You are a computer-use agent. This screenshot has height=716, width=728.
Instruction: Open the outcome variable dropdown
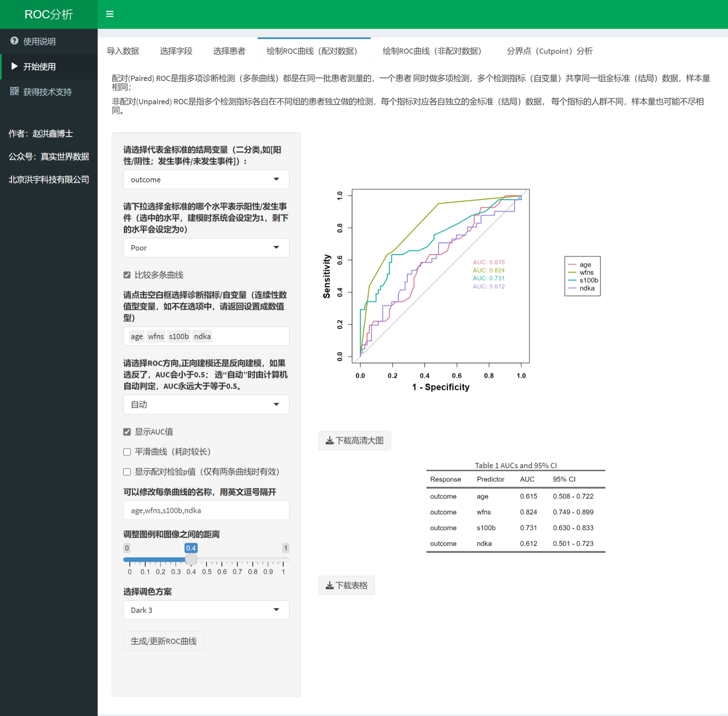click(x=206, y=179)
